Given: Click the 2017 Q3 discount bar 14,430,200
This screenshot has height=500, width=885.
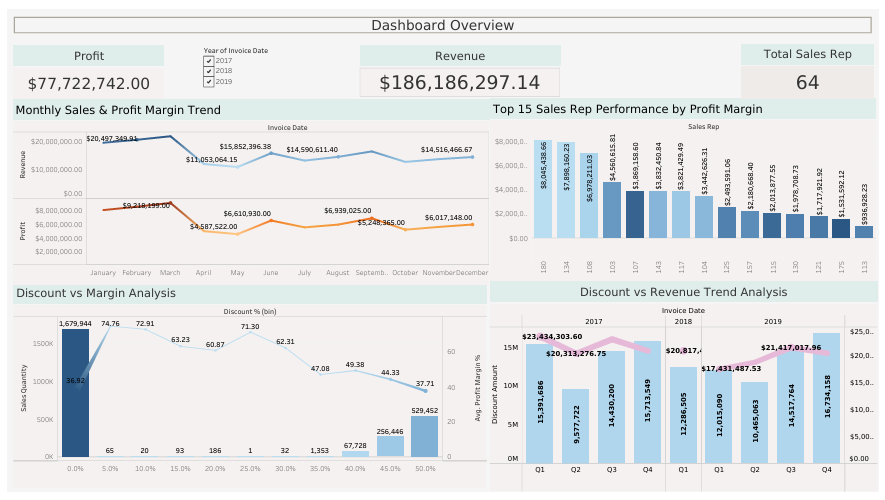Looking at the screenshot, I should click(611, 407).
